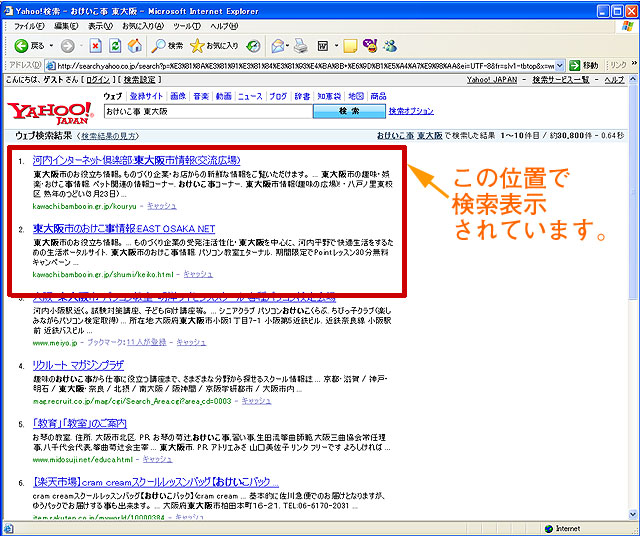The image size is (640, 536).
Task: Open the お気に入り(A) menu
Action: point(143,26)
